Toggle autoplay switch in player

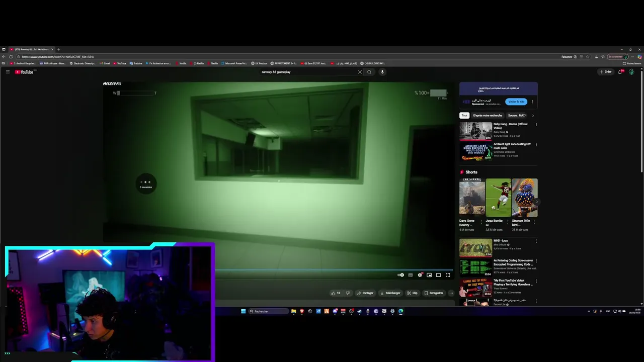pos(400,275)
